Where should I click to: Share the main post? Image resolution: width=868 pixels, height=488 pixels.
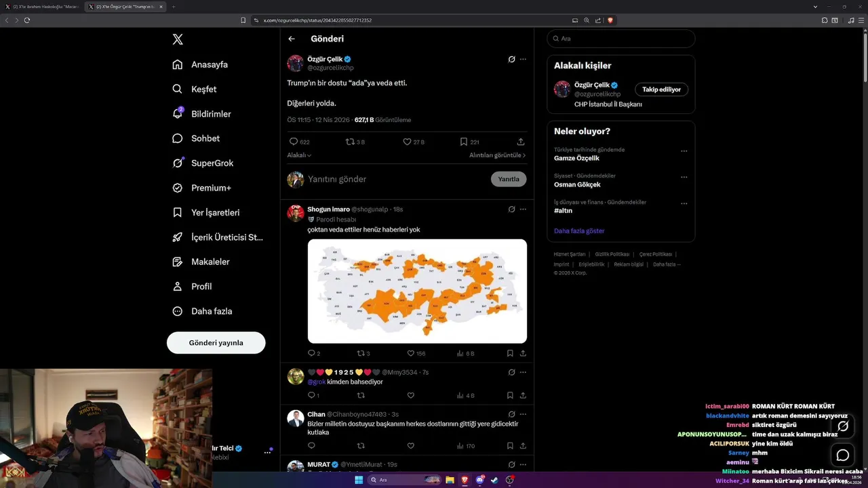(x=521, y=142)
